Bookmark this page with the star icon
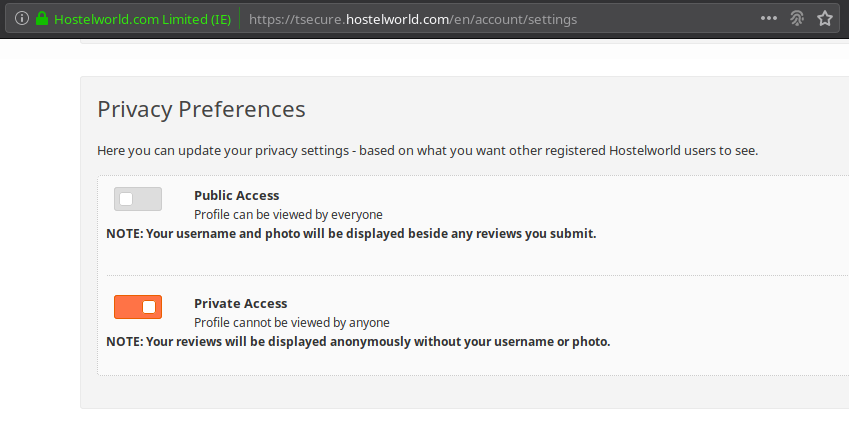Viewport: 849px width, 446px height. pyautogui.click(x=825, y=18)
